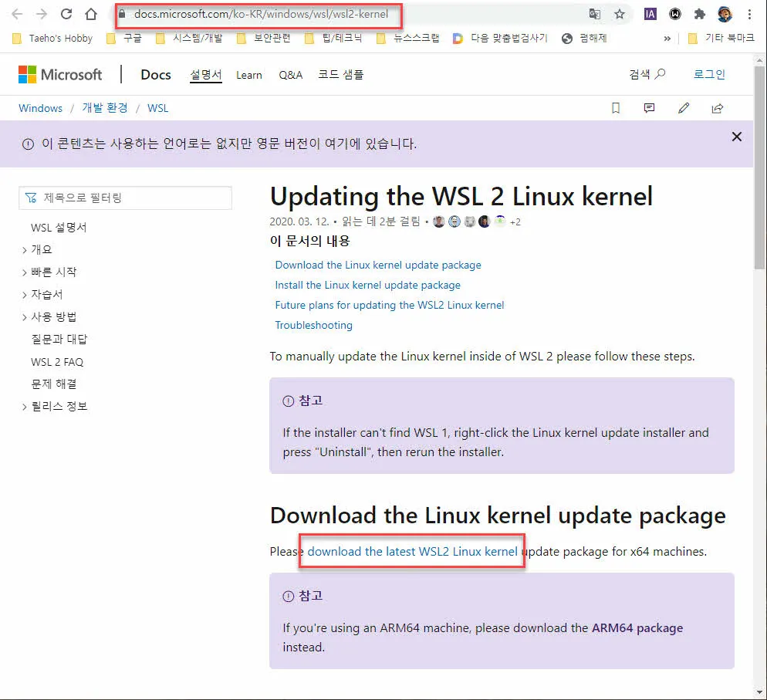Open the ARM64 package link
Viewport: 767px width, 700px height.
pyautogui.click(x=637, y=627)
